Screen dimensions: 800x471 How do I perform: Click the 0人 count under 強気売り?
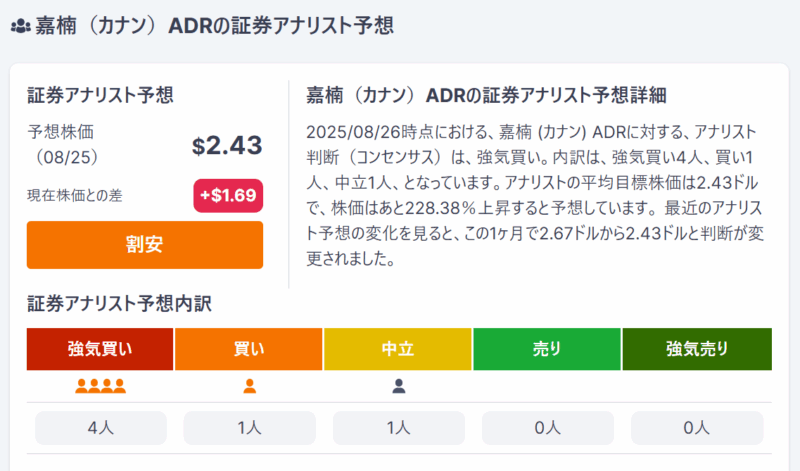coord(696,427)
